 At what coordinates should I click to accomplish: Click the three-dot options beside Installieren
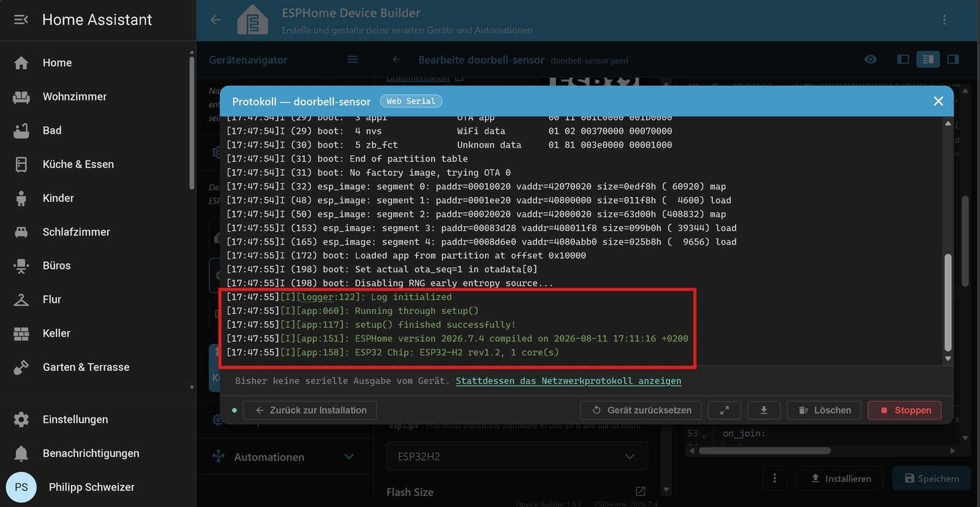775,478
